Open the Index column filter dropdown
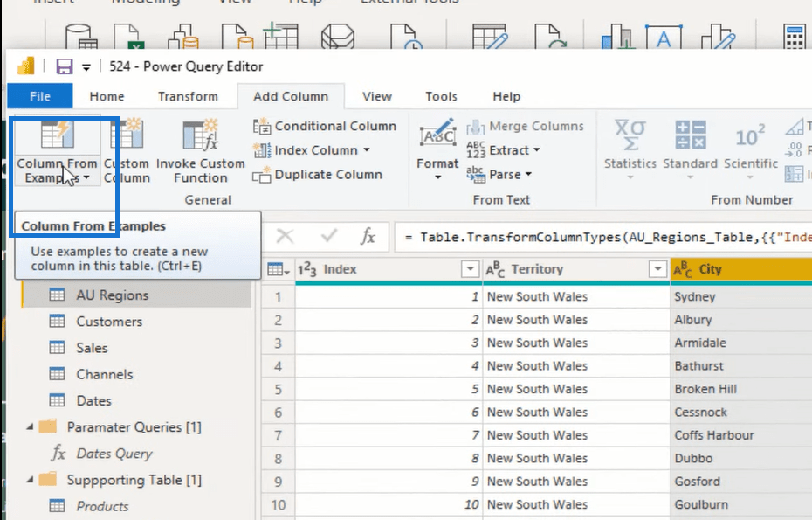 click(470, 269)
